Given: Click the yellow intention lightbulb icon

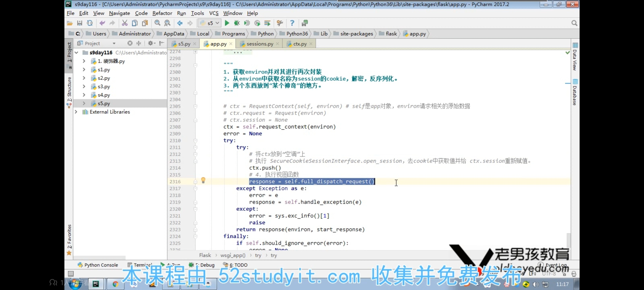Looking at the screenshot, I should pos(203,180).
